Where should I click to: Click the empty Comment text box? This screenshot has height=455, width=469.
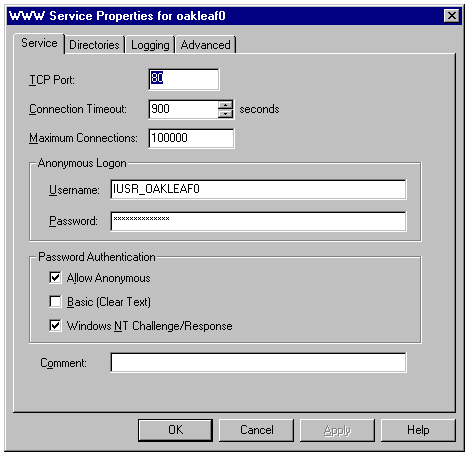click(258, 362)
